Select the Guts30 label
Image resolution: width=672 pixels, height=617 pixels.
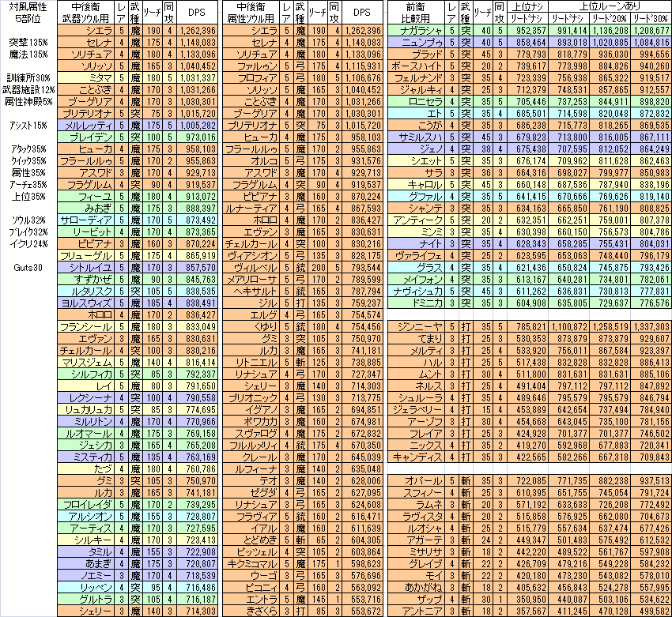pos(28,268)
